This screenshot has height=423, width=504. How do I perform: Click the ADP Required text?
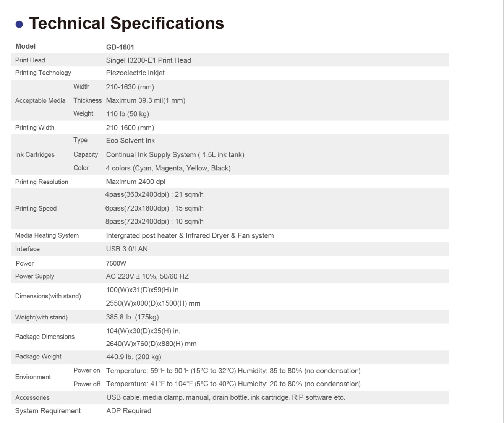pos(129,411)
